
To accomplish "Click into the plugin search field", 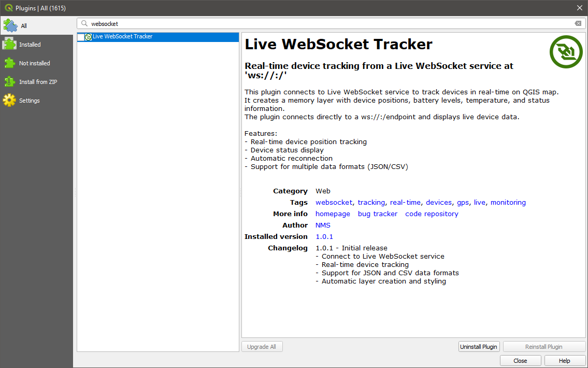I will coord(330,24).
